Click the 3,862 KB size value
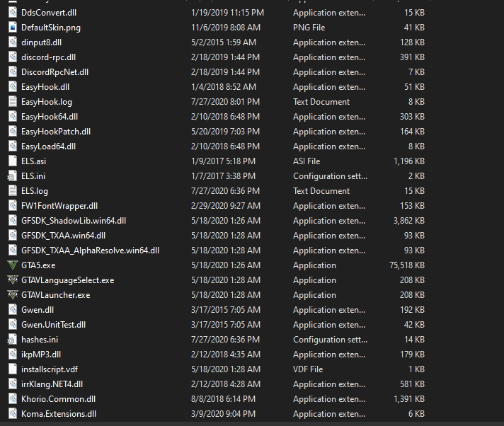 click(409, 221)
